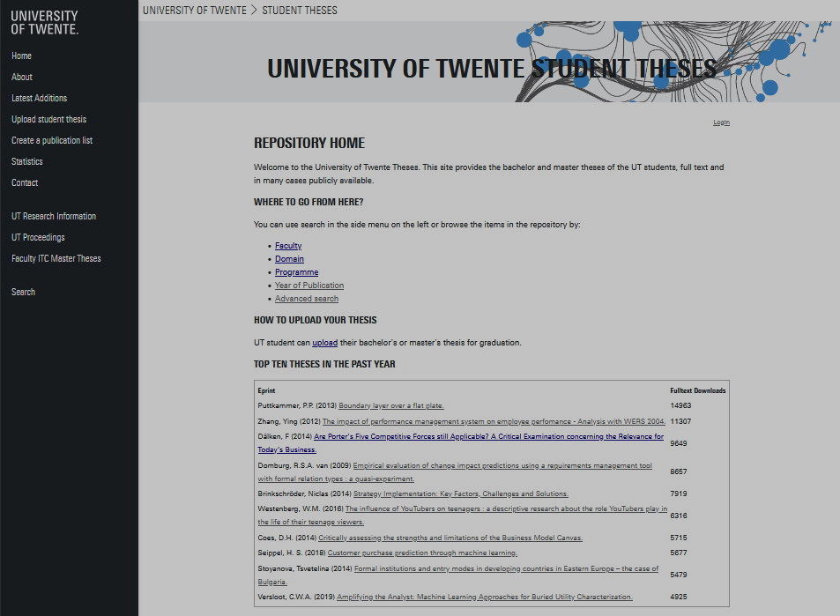840x616 pixels.
Task: Open the Advanced search link
Action: point(306,298)
